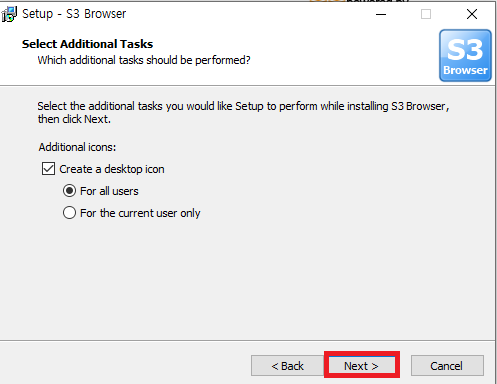Uncheck the Create a desktop icon checkbox
The height and width of the screenshot is (384, 497).
click(x=48, y=169)
